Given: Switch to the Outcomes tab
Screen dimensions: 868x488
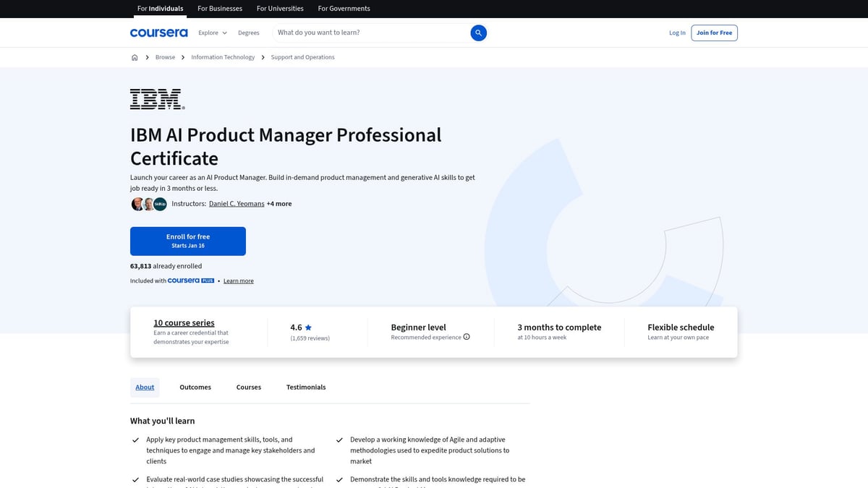Looking at the screenshot, I should click(x=195, y=388).
